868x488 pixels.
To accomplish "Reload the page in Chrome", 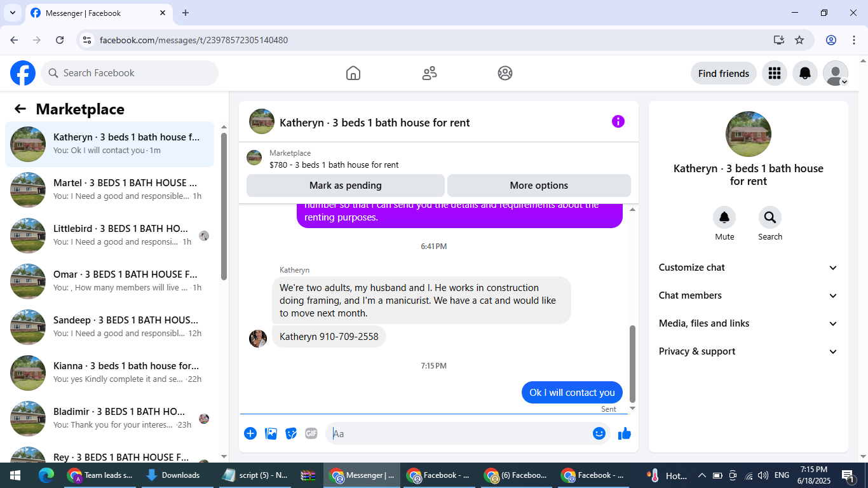I will (x=60, y=40).
